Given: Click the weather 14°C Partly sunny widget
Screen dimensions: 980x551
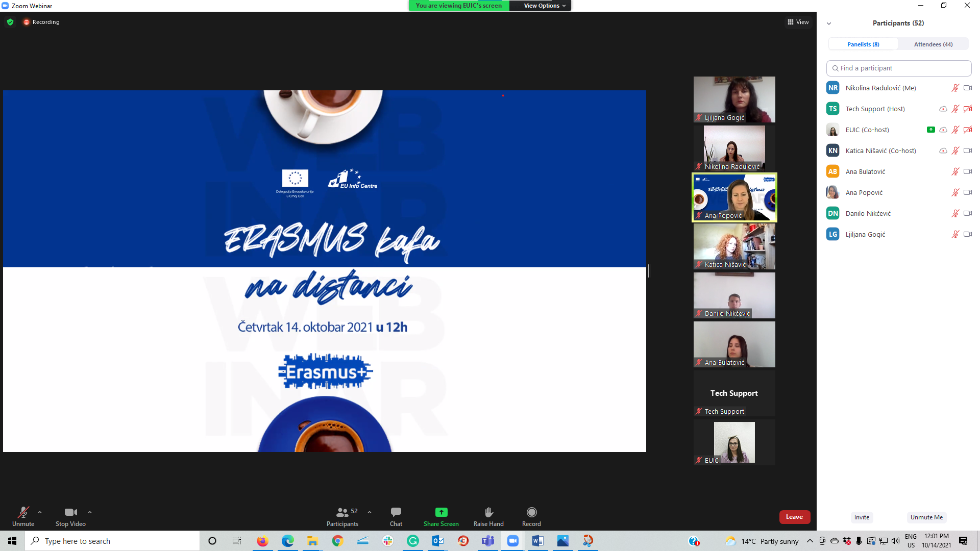Looking at the screenshot, I should coord(763,541).
